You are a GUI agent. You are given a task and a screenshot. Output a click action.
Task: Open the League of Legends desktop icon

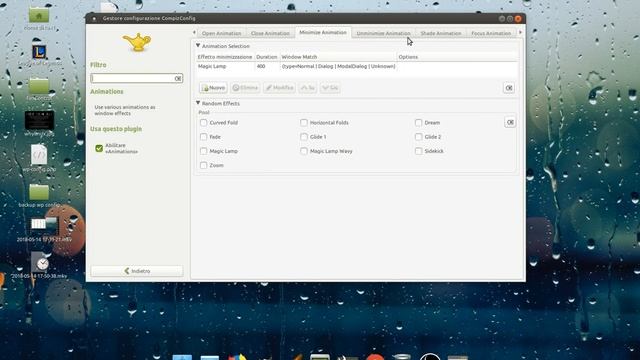click(x=39, y=51)
